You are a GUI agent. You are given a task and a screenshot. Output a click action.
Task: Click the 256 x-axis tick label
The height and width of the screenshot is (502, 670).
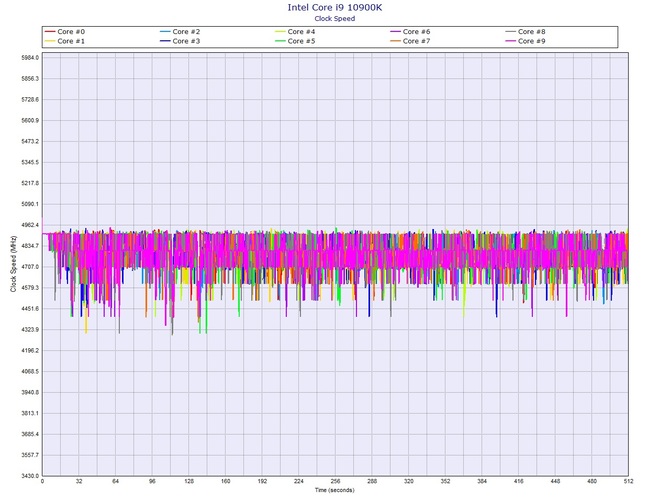tap(335, 481)
